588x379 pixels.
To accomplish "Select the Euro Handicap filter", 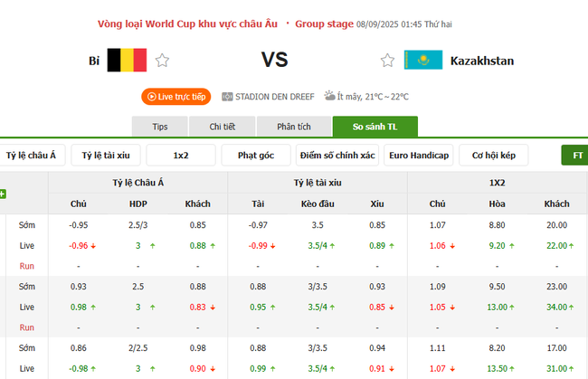I will tap(418, 156).
